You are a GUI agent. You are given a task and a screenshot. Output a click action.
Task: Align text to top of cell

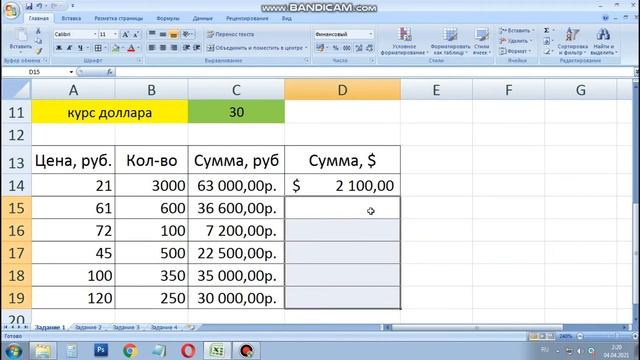[152, 34]
